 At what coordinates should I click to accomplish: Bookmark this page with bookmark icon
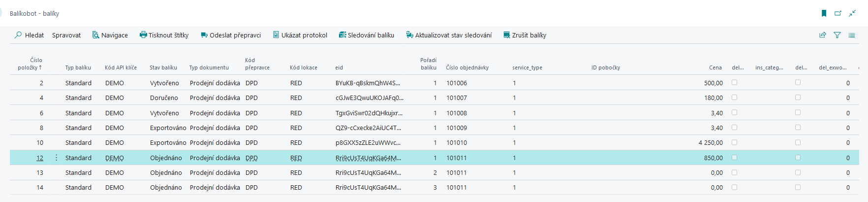824,13
